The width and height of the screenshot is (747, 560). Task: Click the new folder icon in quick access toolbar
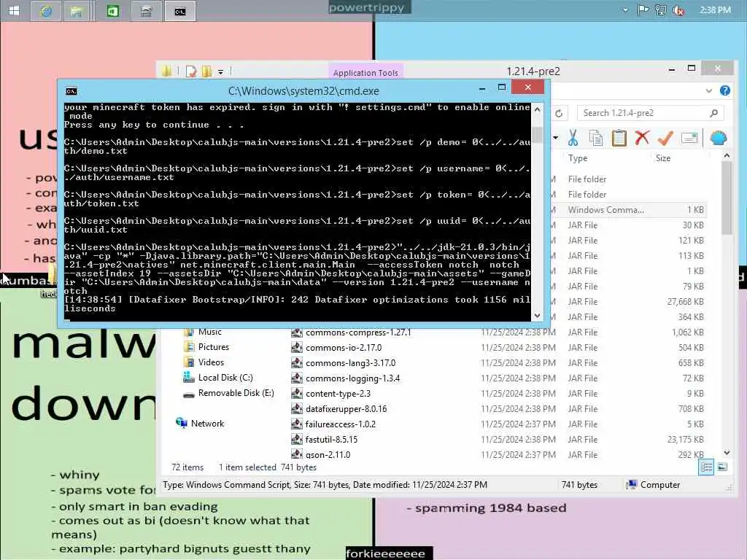coord(206,71)
